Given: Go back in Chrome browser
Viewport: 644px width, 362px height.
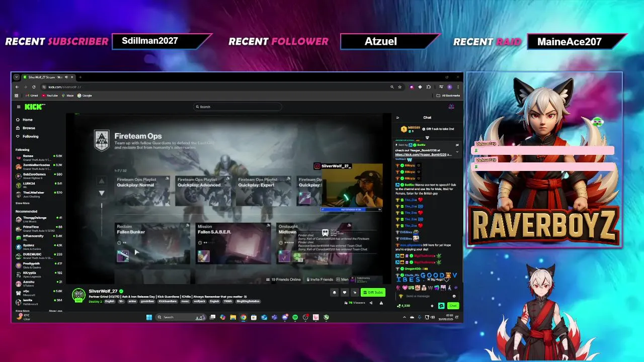Looking at the screenshot, I should click(x=17, y=87).
